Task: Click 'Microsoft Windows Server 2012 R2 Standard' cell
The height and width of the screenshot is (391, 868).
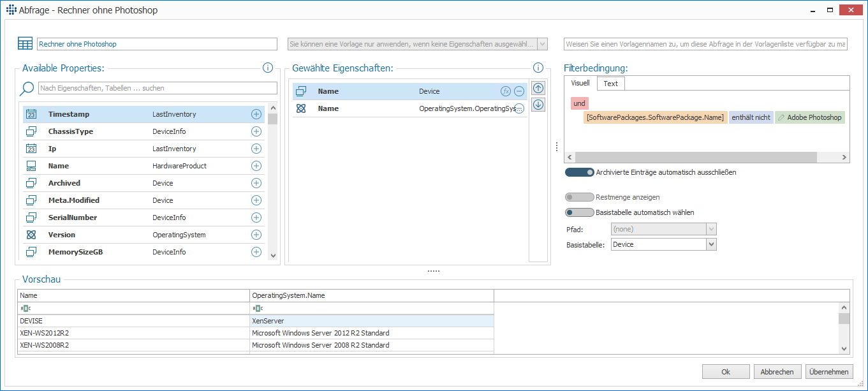Action: tap(372, 333)
